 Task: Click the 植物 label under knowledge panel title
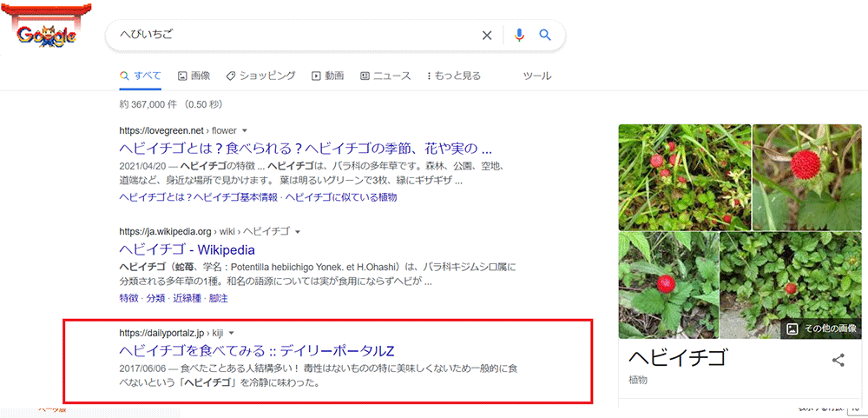637,381
